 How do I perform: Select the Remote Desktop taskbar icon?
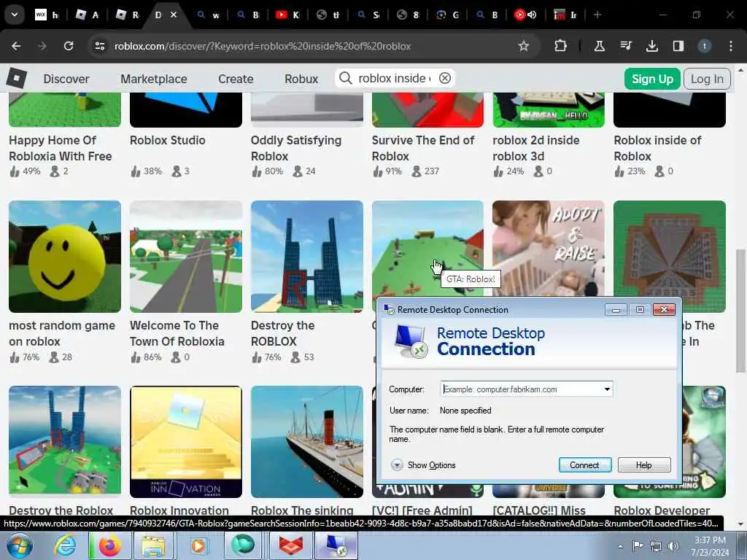pos(336,545)
